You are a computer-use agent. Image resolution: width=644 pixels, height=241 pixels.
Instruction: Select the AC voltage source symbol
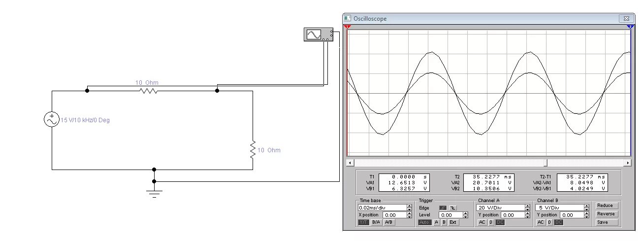tap(52, 120)
